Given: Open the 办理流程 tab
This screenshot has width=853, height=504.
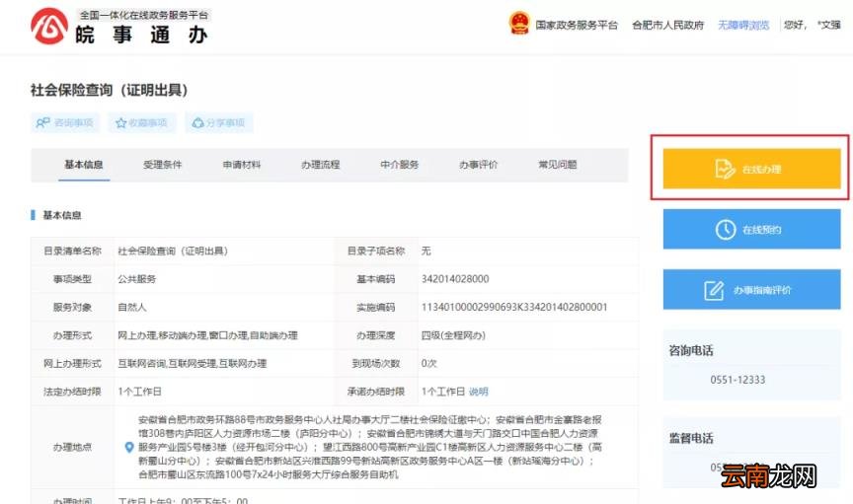Looking at the screenshot, I should pyautogui.click(x=321, y=164).
